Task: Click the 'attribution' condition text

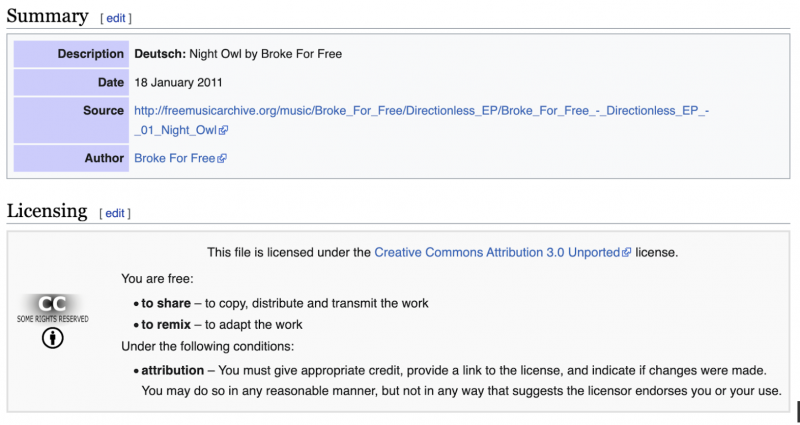Action: click(172, 370)
